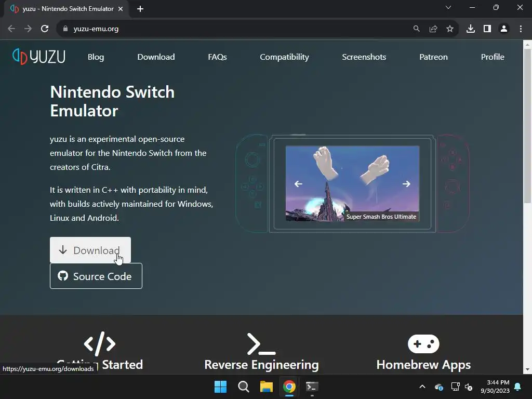Open the notification bell in the tray
532x399 pixels.
[x=518, y=387]
